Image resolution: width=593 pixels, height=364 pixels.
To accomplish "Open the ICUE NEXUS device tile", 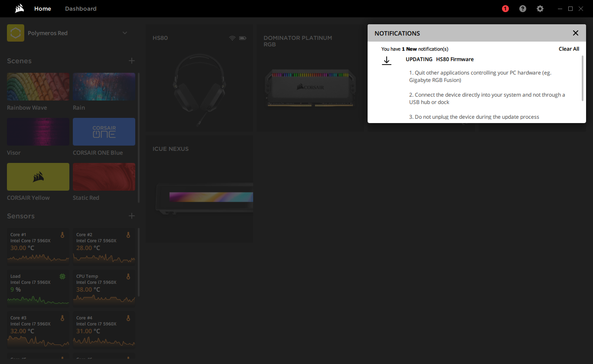I will (199, 189).
